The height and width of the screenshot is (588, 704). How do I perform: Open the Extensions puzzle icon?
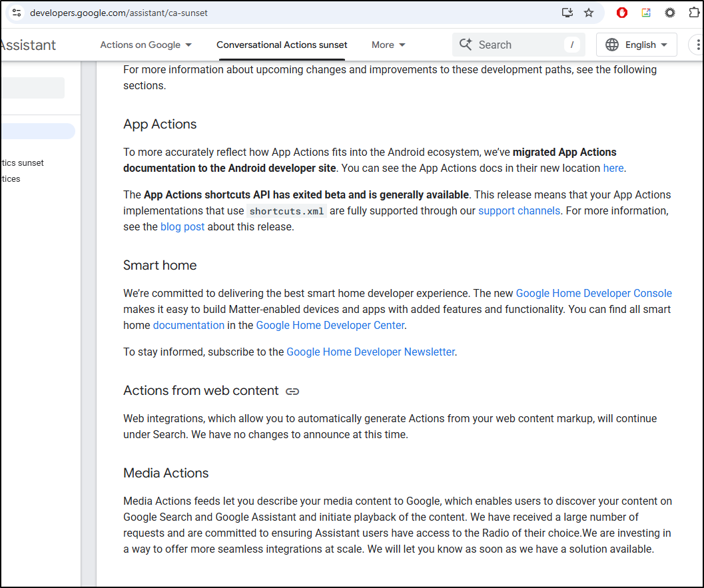[x=694, y=13]
